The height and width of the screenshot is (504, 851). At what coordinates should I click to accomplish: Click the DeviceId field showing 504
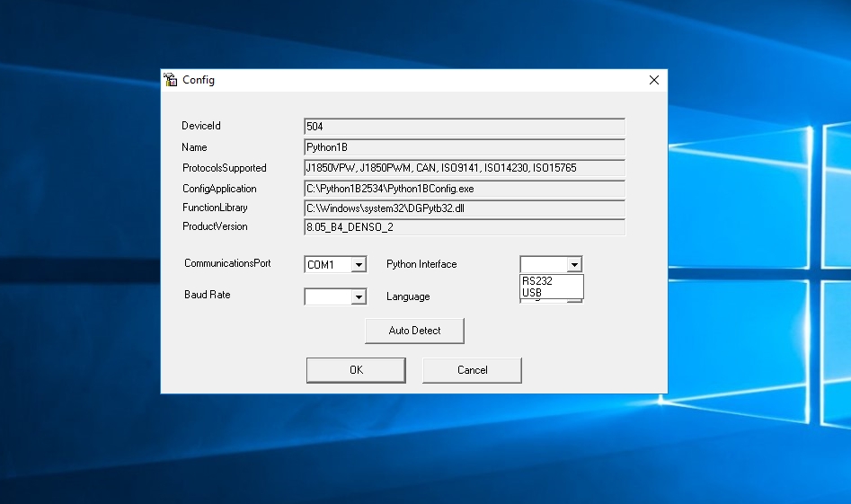coord(464,127)
